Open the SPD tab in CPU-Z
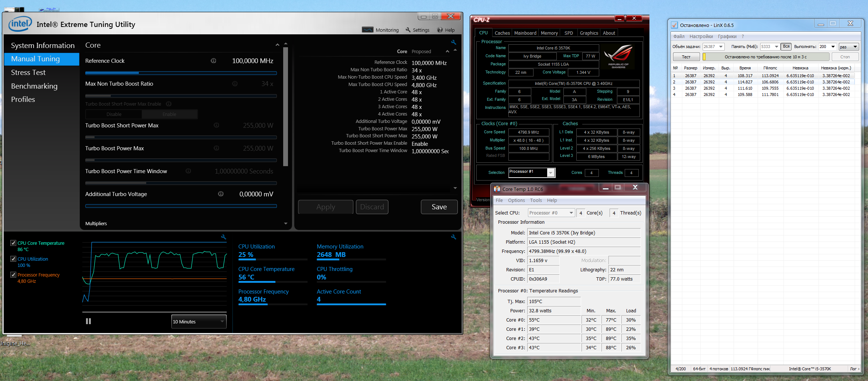 [x=569, y=33]
